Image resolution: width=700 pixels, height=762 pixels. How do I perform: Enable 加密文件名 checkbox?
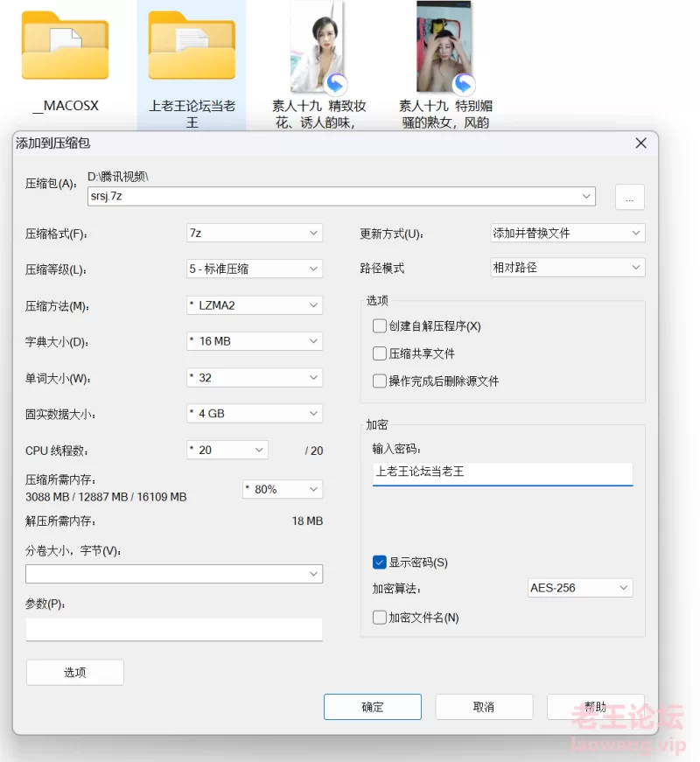379,618
